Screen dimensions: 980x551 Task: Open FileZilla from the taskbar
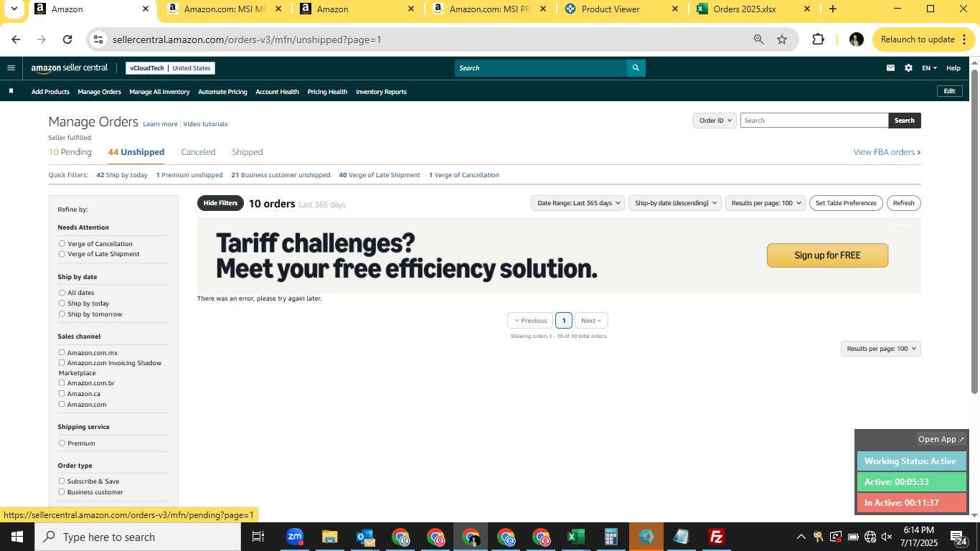(716, 537)
